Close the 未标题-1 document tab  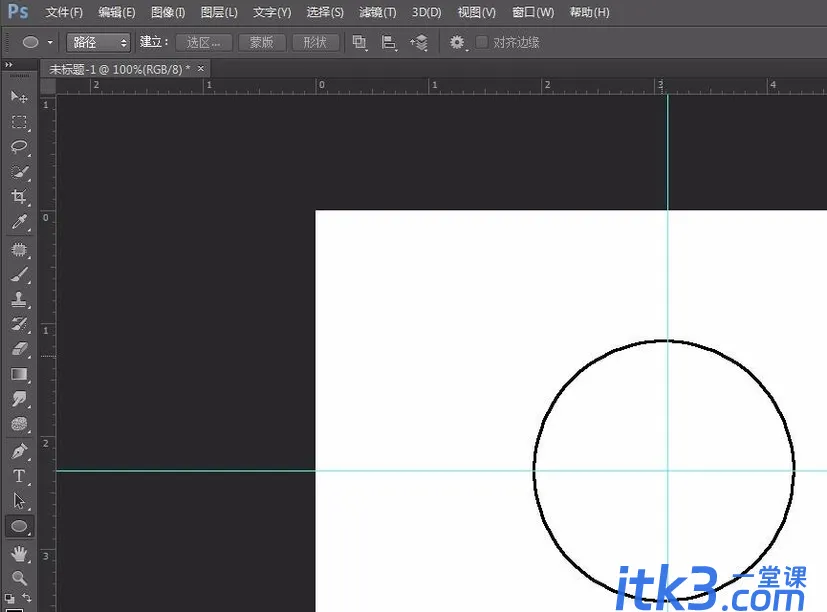tap(200, 69)
